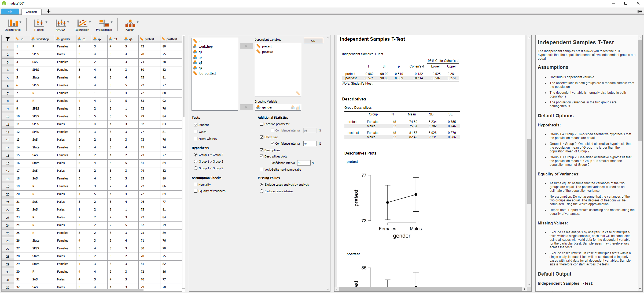
Task: Click the arrow to assign Grouping Variable
Action: [x=246, y=107]
